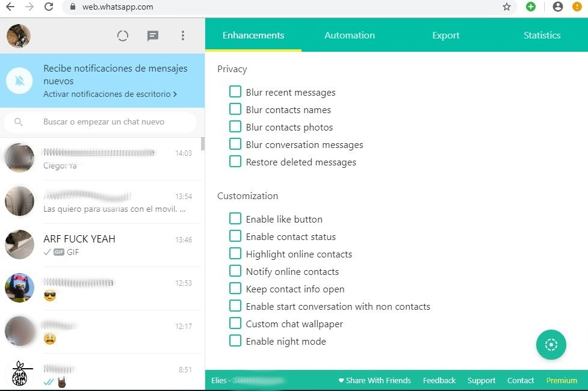
Task: Open the ARF FUCK YEAH chat
Action: (x=102, y=245)
